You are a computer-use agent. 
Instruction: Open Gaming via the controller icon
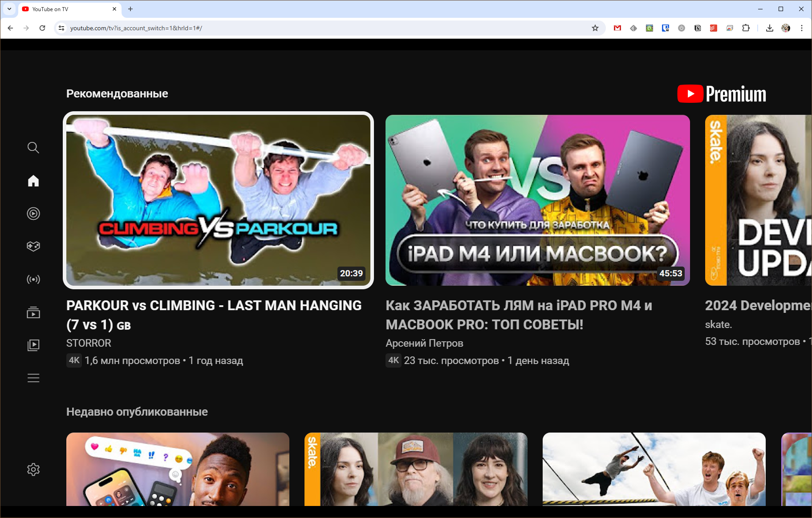point(33,246)
